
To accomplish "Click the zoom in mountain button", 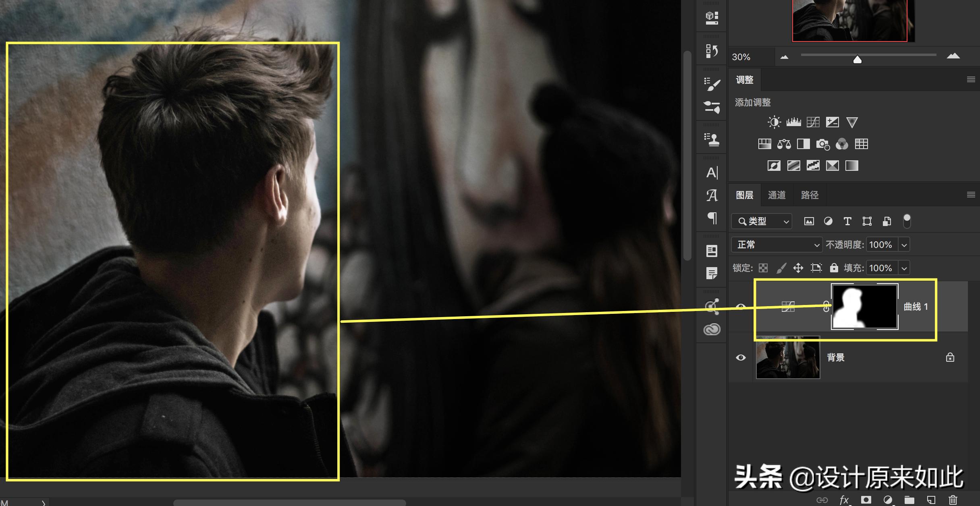I will tap(953, 56).
